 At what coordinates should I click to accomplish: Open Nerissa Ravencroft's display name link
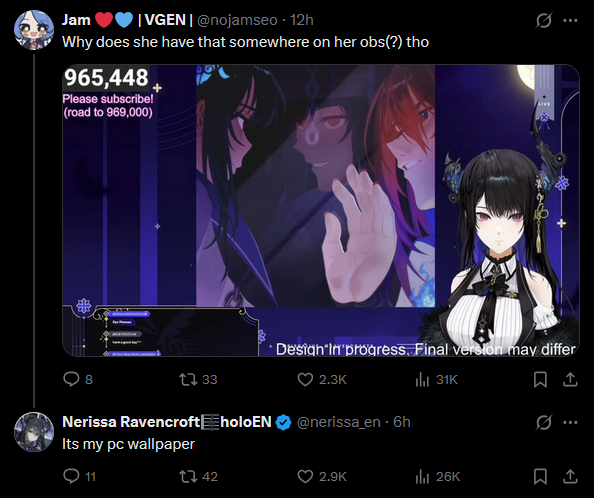coord(167,422)
